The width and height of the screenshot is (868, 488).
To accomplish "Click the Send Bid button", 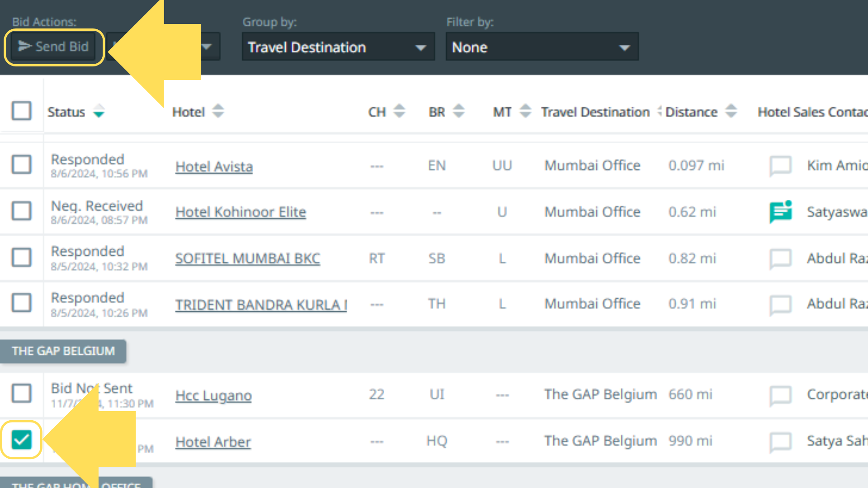I will pos(53,47).
